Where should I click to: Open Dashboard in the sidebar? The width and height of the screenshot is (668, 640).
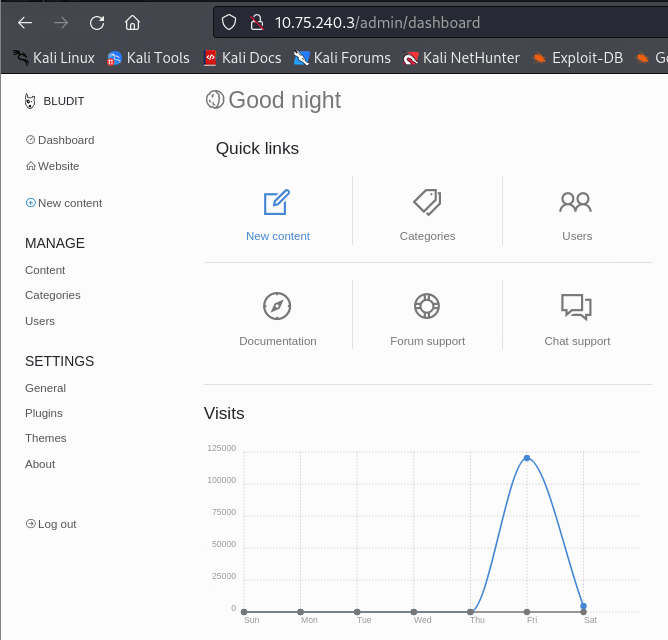point(65,140)
